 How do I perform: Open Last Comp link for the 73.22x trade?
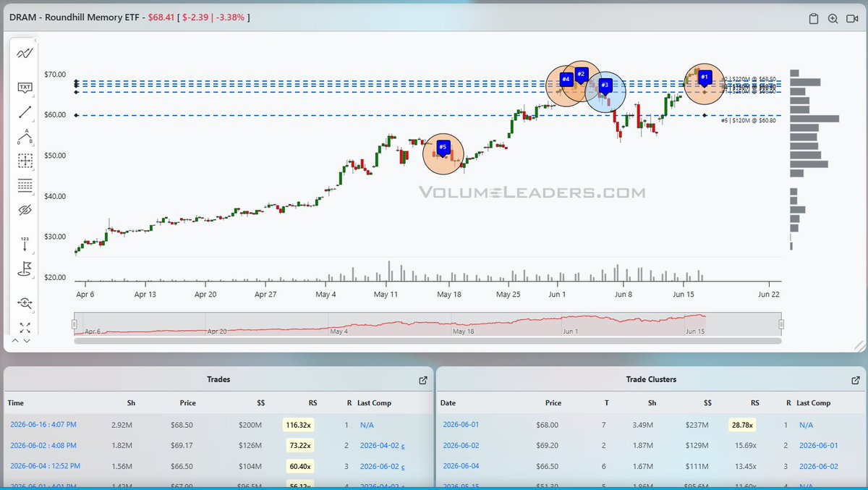pyautogui.click(x=381, y=445)
